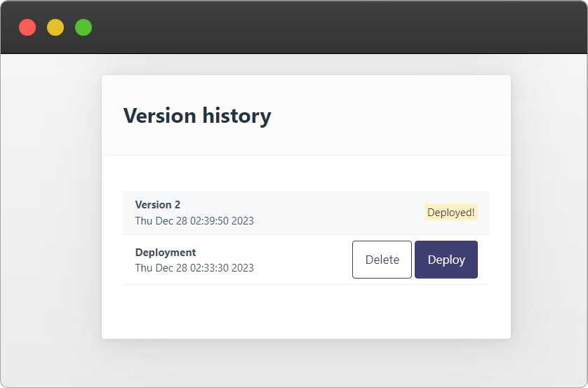
Task: Click the divider line under the Deployment row
Action: click(x=306, y=285)
